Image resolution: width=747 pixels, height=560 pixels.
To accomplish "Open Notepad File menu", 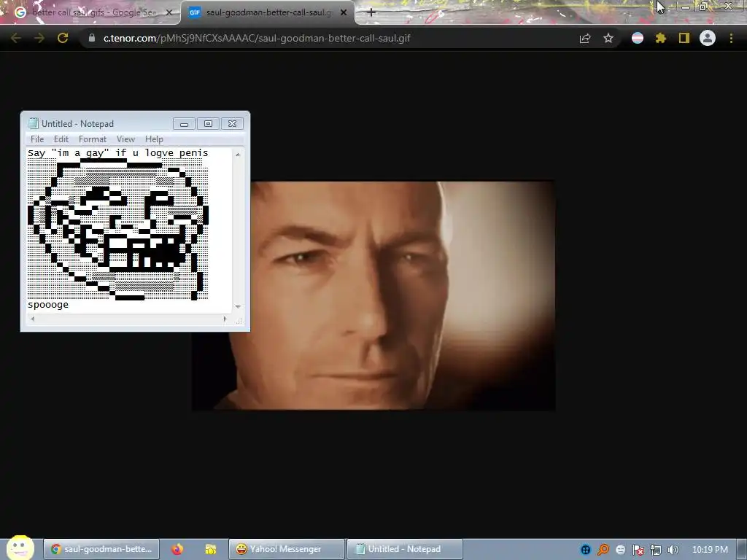I will [x=37, y=139].
